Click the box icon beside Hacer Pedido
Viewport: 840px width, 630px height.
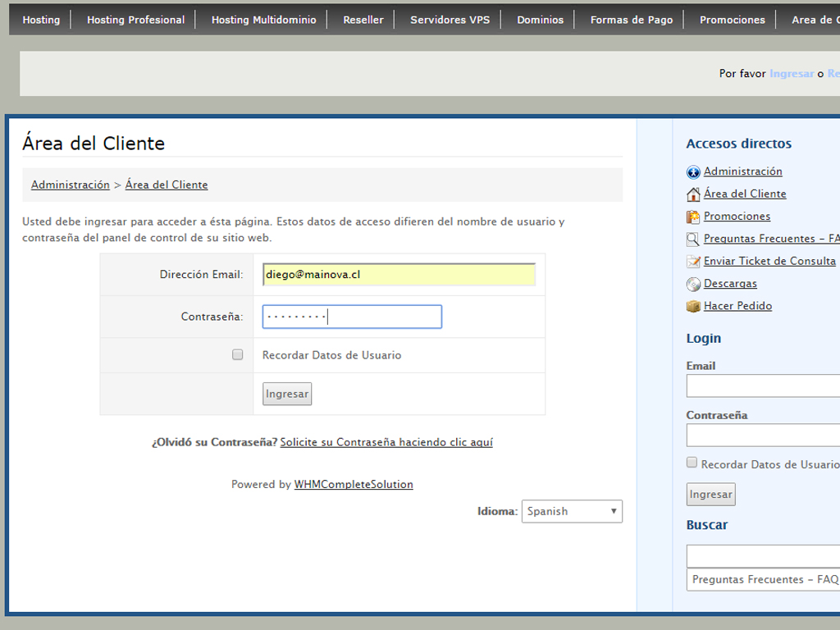[x=693, y=307]
